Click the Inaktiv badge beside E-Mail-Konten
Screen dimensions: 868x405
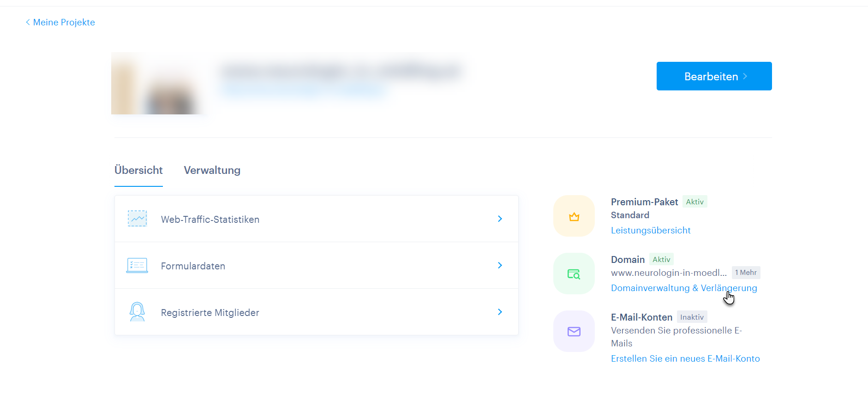coord(692,317)
